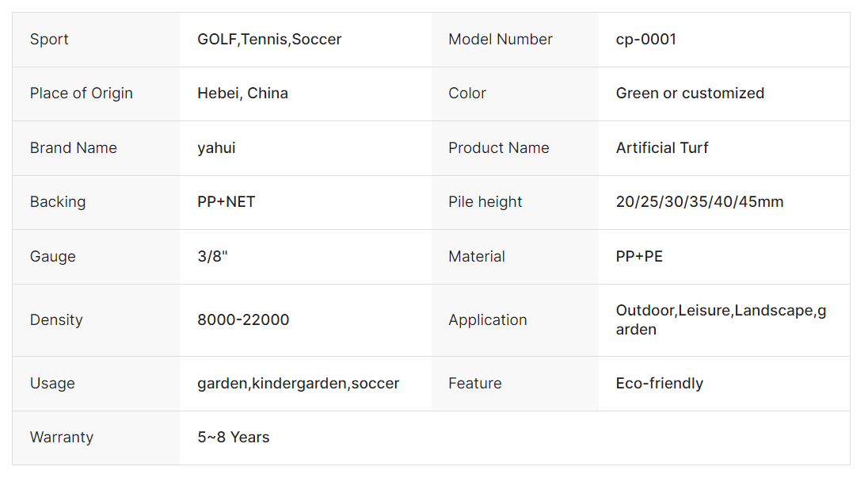This screenshot has width=868, height=478.
Task: Click the Green or customized color value
Action: 690,93
